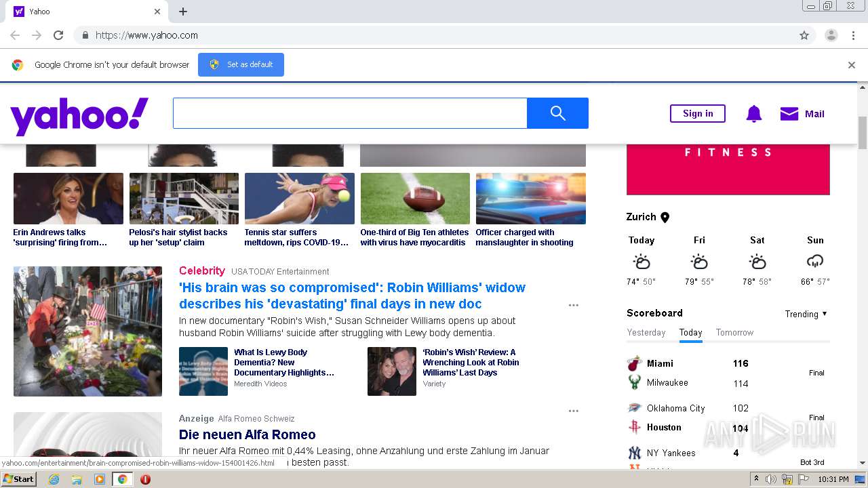Open the Windows Start menu
This screenshot has width=868, height=488.
pos(19,479)
